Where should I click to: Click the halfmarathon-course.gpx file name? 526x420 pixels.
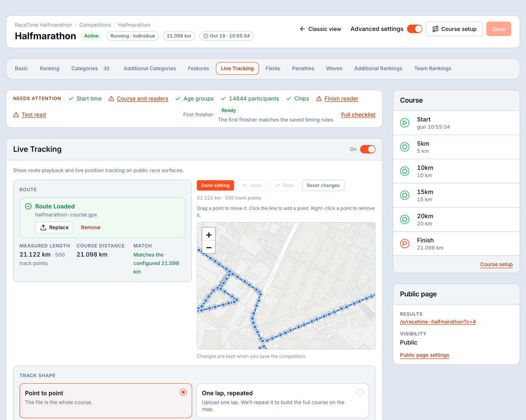click(x=66, y=215)
